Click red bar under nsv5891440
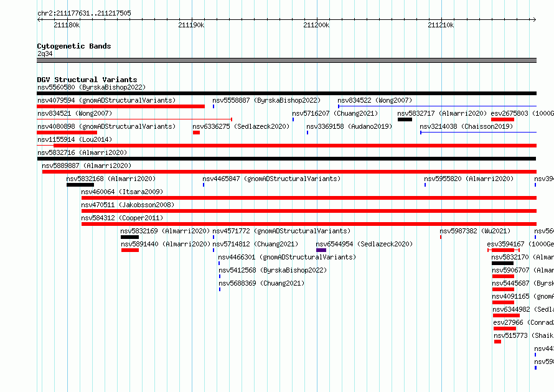The width and height of the screenshot is (554, 392). click(x=130, y=250)
